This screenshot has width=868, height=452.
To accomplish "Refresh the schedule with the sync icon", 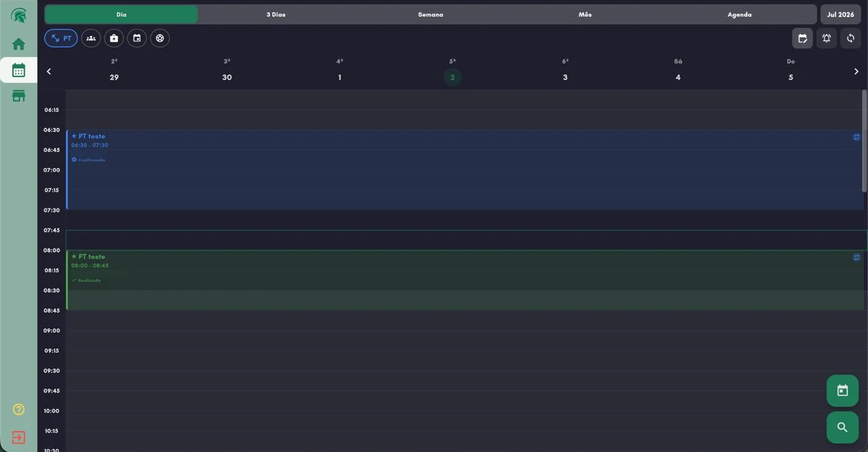I will point(850,38).
